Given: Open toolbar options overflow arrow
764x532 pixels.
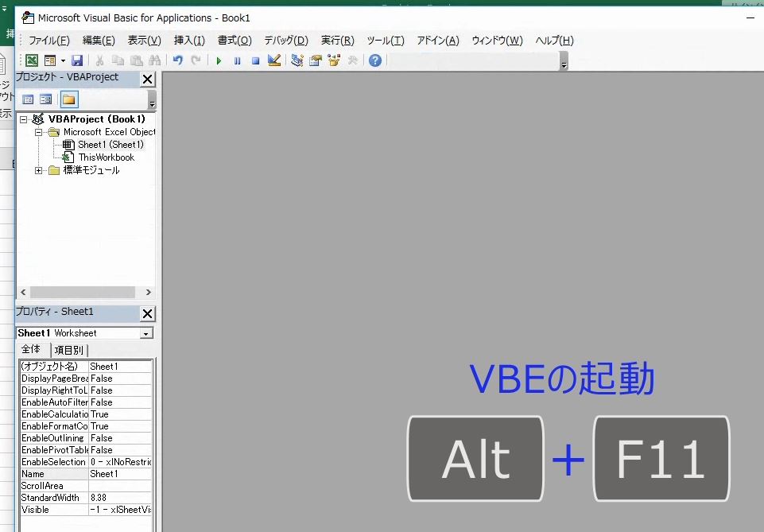Looking at the screenshot, I should point(564,62).
